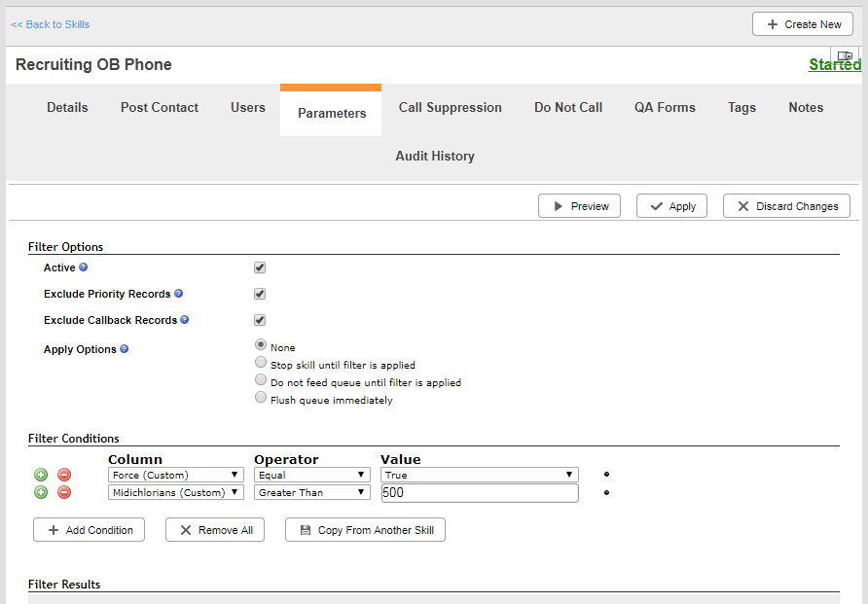Screen dimensions: 868x604
Task: Select Do not feed queue until filter applied
Action: tap(260, 379)
